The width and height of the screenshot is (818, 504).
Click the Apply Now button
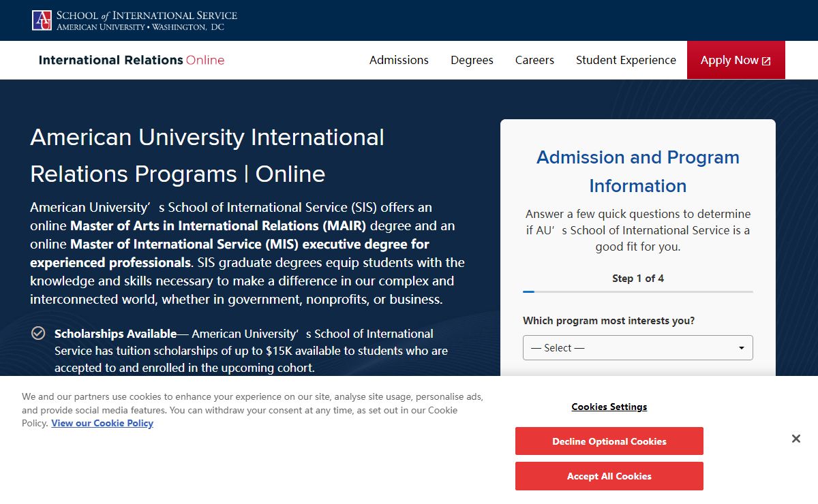(x=736, y=60)
